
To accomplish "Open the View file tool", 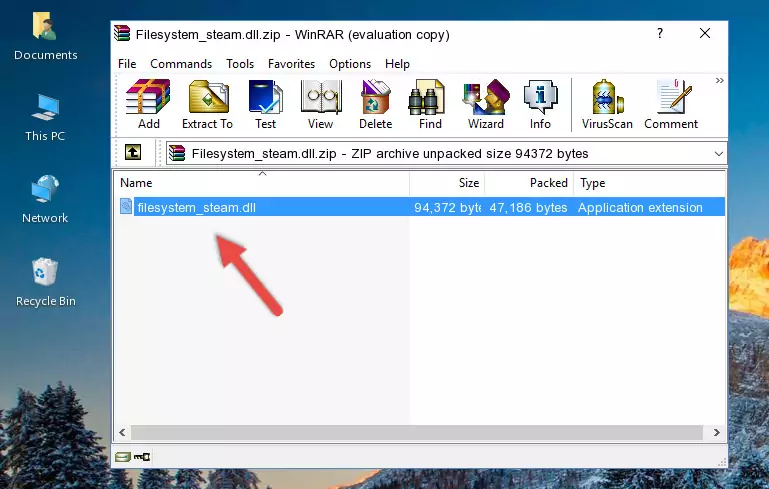I will click(321, 104).
